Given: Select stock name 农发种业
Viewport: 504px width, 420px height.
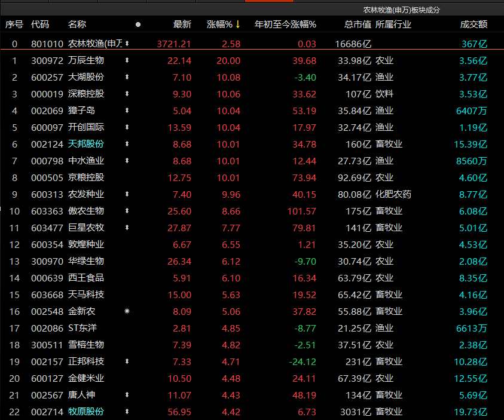Looking at the screenshot, I should tap(86, 194).
